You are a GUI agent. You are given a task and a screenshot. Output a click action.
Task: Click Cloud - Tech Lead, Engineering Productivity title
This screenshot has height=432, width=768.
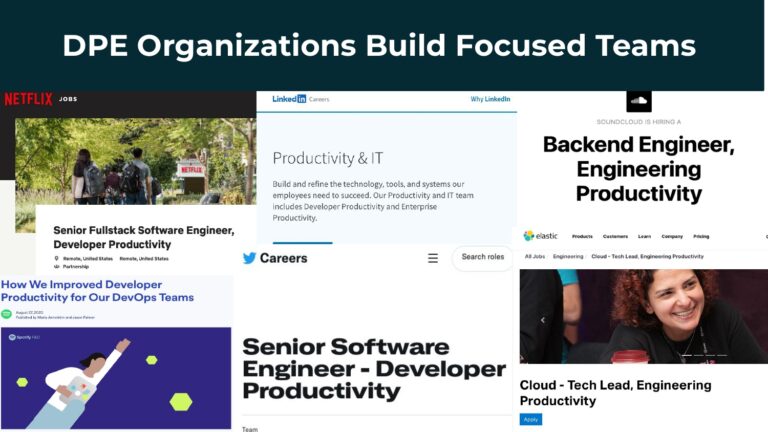[616, 393]
